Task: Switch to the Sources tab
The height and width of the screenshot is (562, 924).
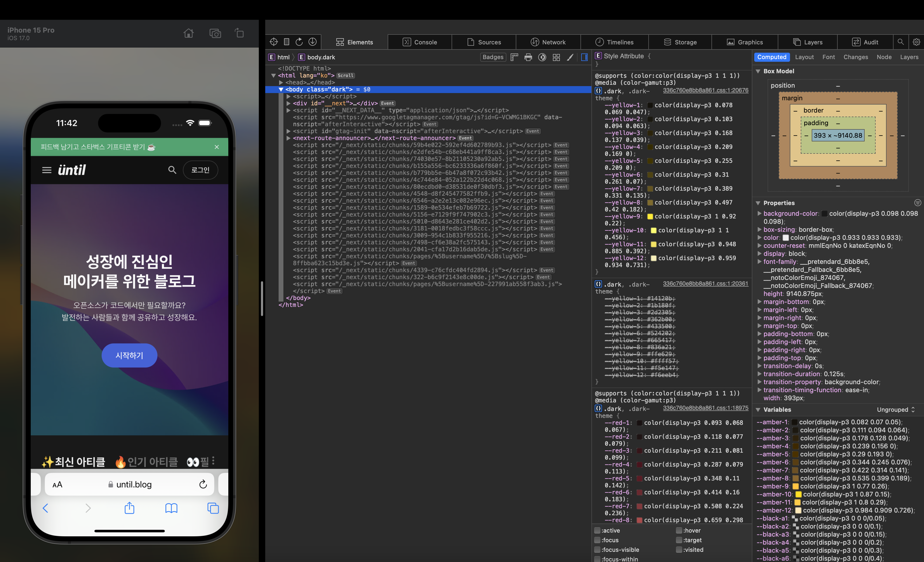Action: (484, 42)
